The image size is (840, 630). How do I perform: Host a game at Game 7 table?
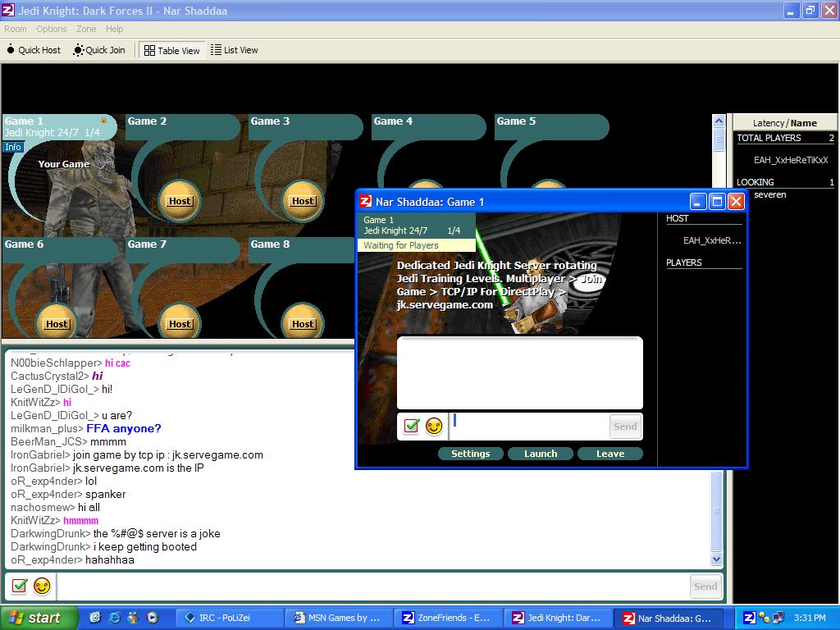point(180,323)
